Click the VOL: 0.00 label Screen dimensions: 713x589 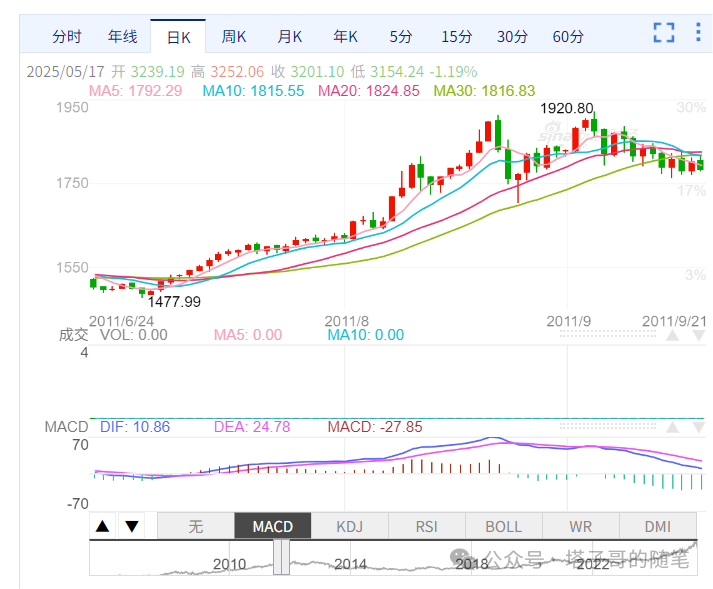click(x=134, y=335)
